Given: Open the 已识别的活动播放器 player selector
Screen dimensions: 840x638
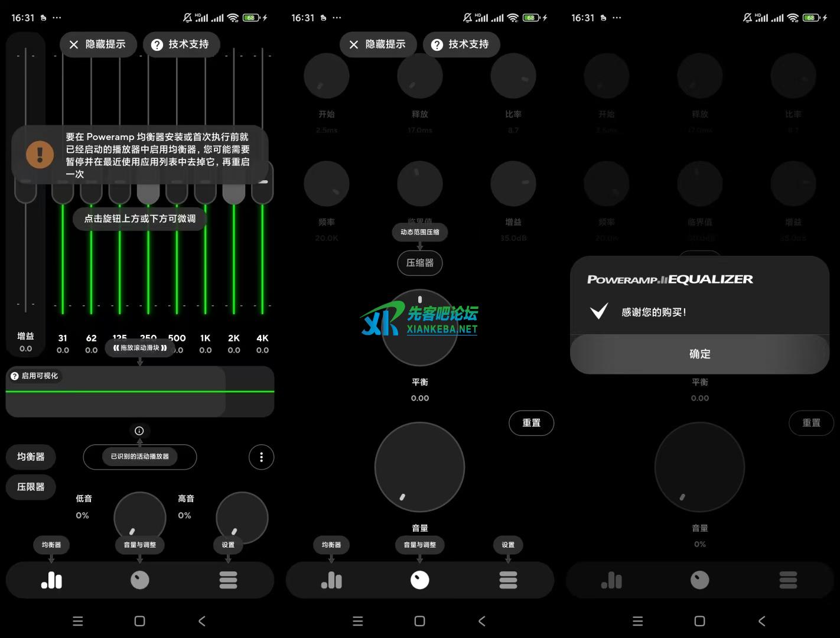Looking at the screenshot, I should point(140,457).
